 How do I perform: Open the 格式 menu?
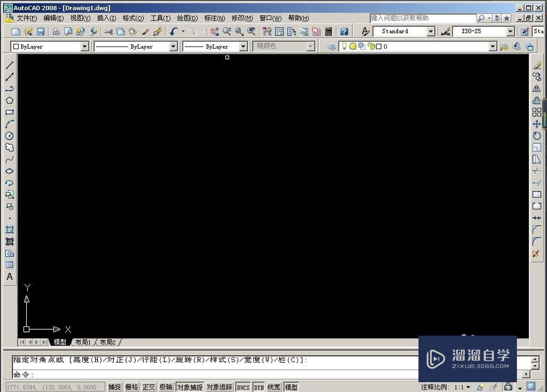132,18
